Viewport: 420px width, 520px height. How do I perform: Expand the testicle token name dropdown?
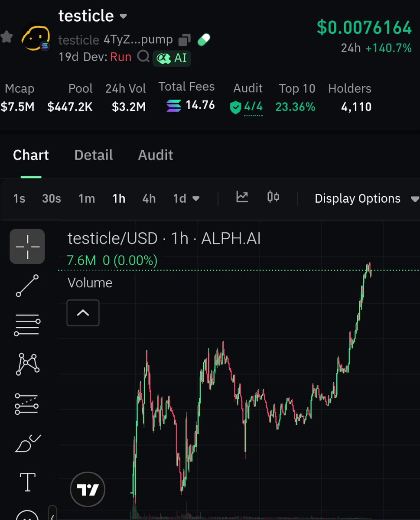[x=123, y=16]
